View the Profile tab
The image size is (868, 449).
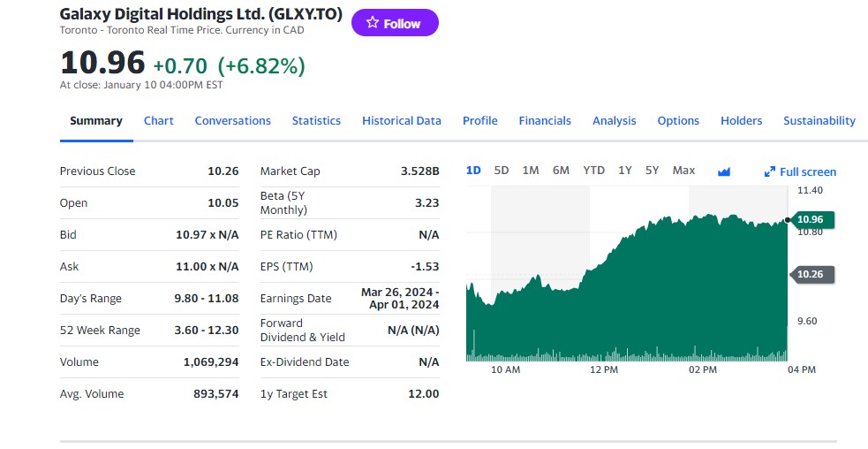480,121
